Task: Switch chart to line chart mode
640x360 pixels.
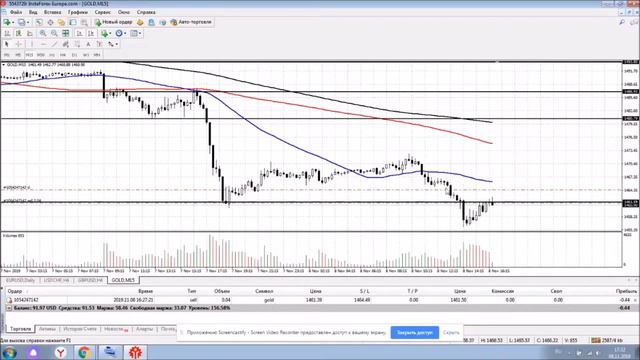Action: (x=29, y=33)
